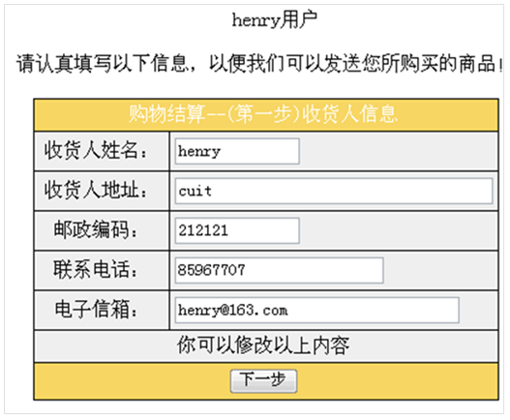
Task: Click the 收货人地址 field containing cuit
Action: 334,191
